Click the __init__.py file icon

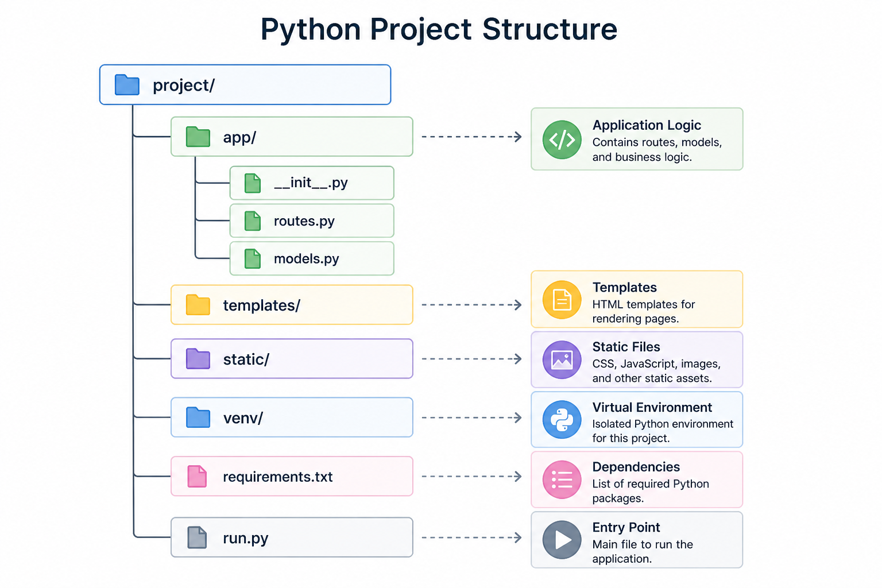pos(253,183)
